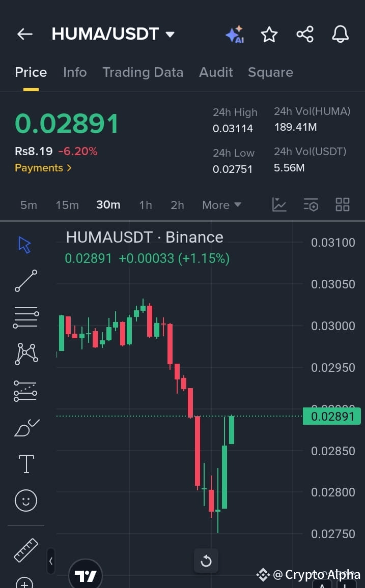Open the Trading Data tab

coord(143,72)
